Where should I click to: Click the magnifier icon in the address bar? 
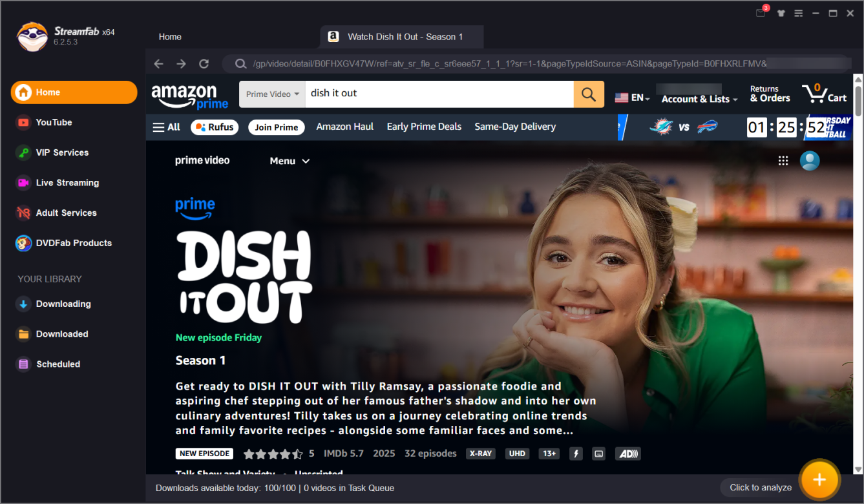[240, 63]
